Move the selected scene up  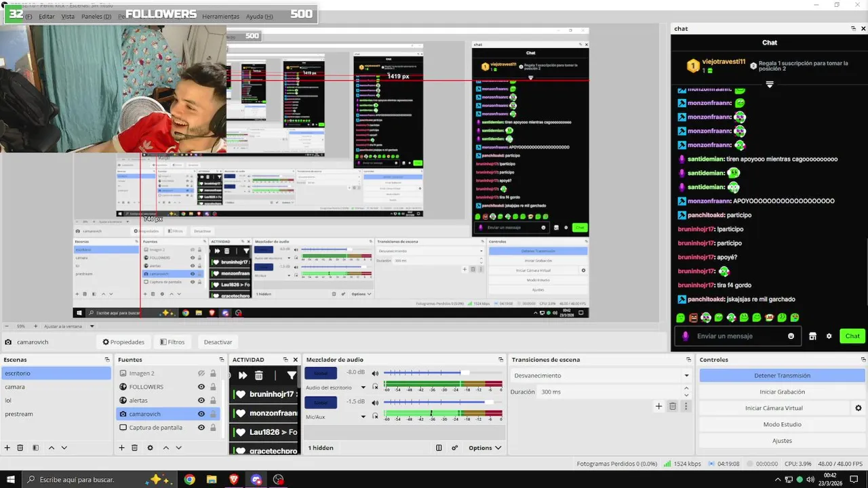tap(51, 448)
